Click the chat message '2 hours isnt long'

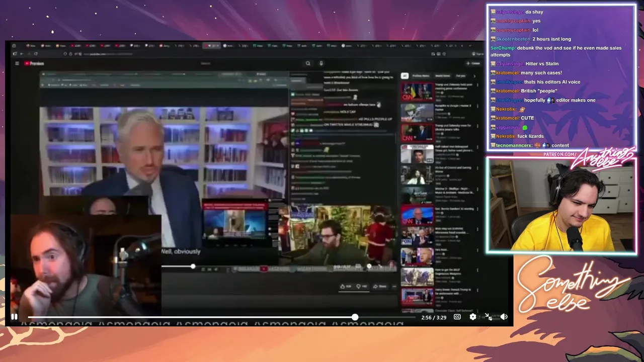(551, 39)
